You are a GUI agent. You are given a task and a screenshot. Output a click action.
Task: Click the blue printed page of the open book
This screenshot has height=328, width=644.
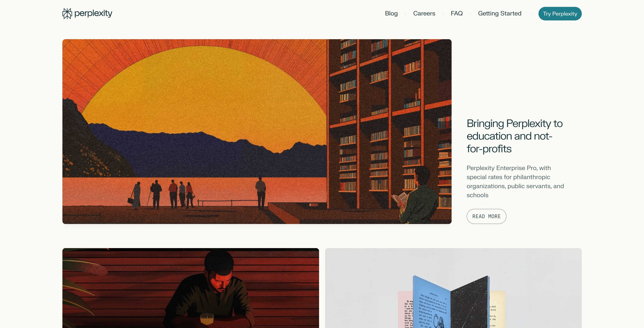tap(431, 303)
